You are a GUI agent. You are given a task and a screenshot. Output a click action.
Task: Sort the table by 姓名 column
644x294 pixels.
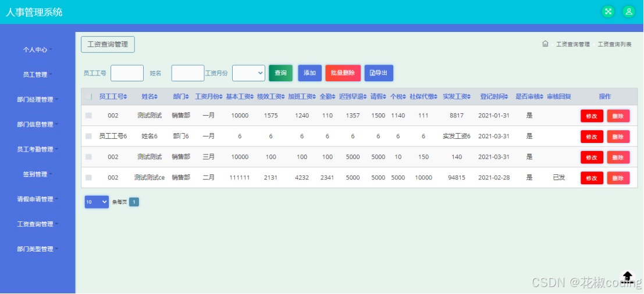pyautogui.click(x=150, y=97)
